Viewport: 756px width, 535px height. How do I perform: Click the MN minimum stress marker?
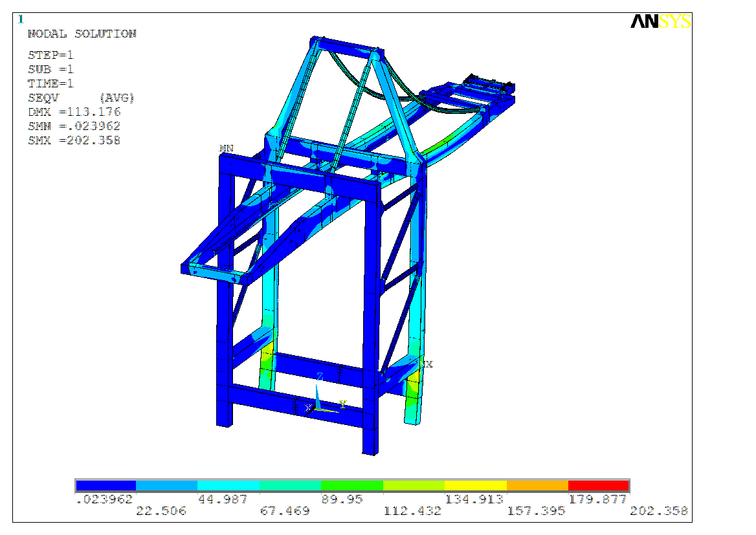point(226,148)
